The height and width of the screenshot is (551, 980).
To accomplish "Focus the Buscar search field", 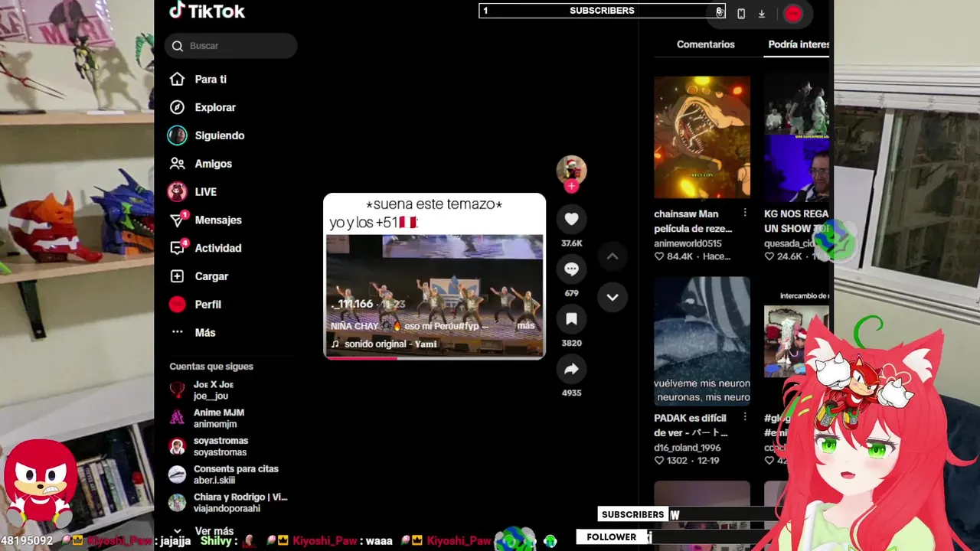I will pyautogui.click(x=230, y=46).
